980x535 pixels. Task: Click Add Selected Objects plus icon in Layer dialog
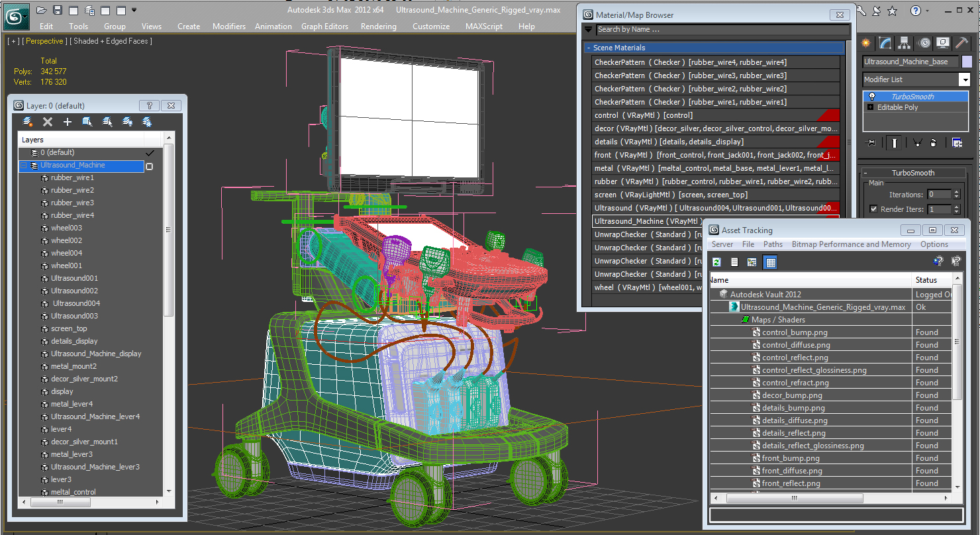pyautogui.click(x=68, y=122)
